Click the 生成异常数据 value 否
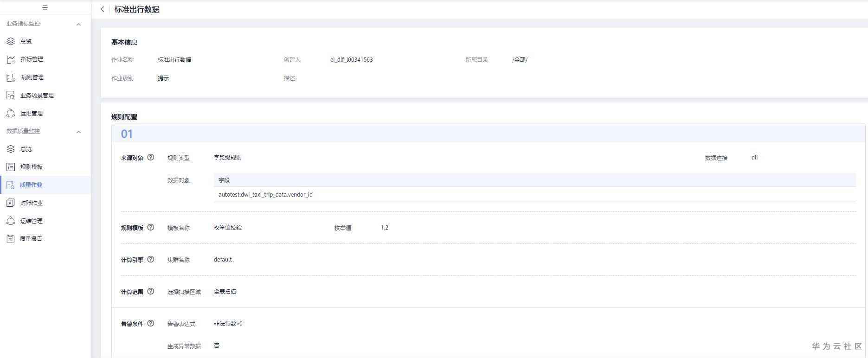This screenshot has height=358, width=868. click(x=217, y=346)
